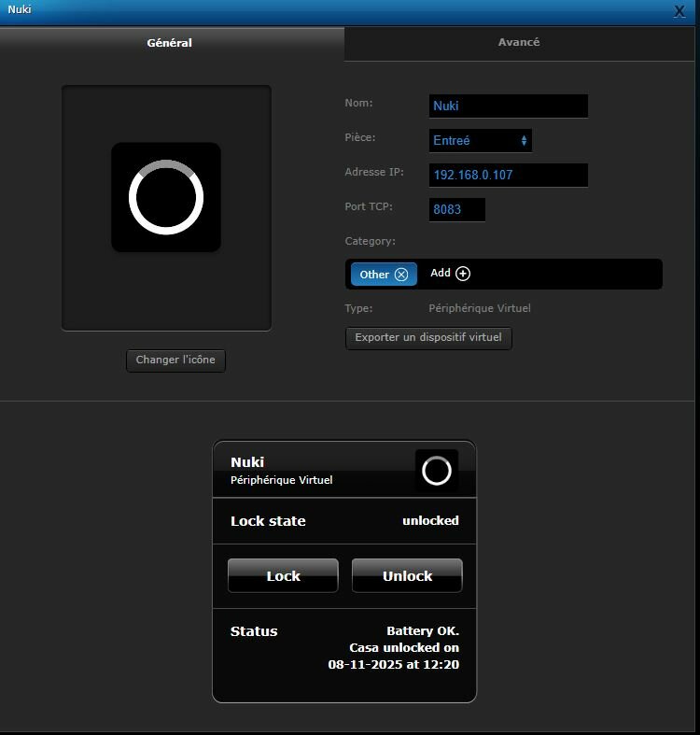Switch to the Général tab
This screenshot has height=735, width=700.
point(170,43)
